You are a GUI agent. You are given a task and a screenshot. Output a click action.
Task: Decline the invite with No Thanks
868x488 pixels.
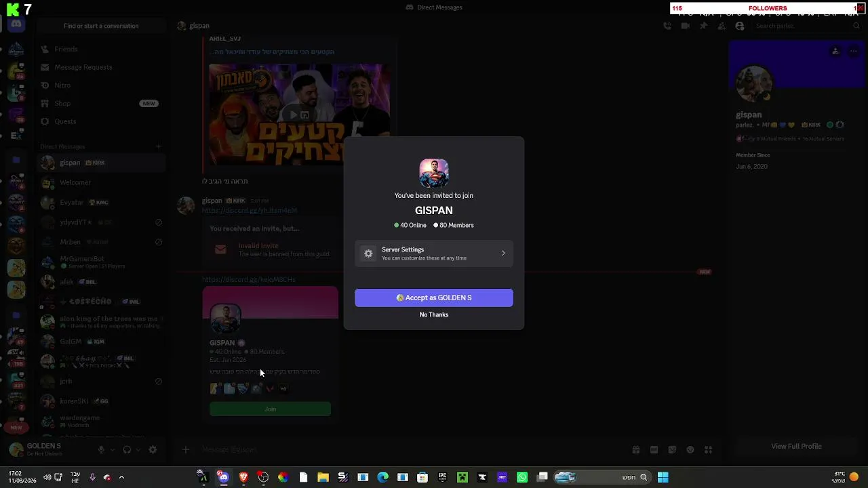(x=434, y=314)
